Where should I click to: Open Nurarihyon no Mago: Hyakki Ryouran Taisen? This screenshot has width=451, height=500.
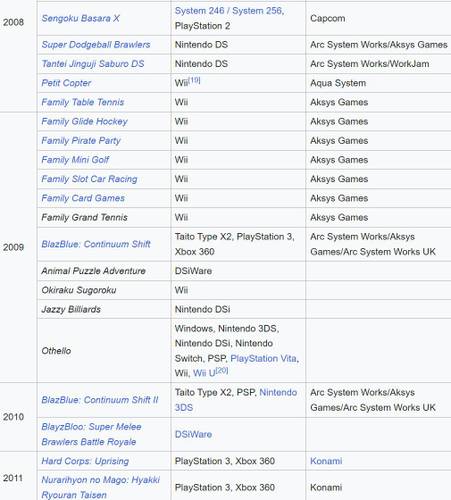tap(101, 487)
